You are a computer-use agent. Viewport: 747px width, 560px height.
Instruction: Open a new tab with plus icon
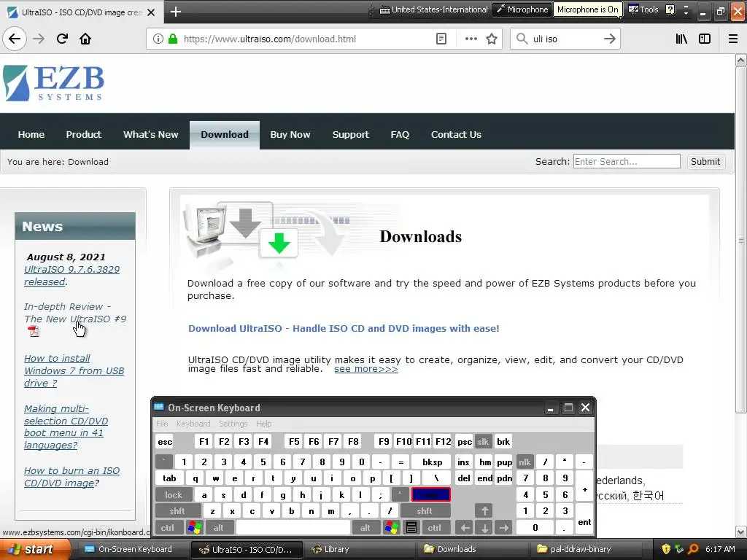click(x=175, y=12)
